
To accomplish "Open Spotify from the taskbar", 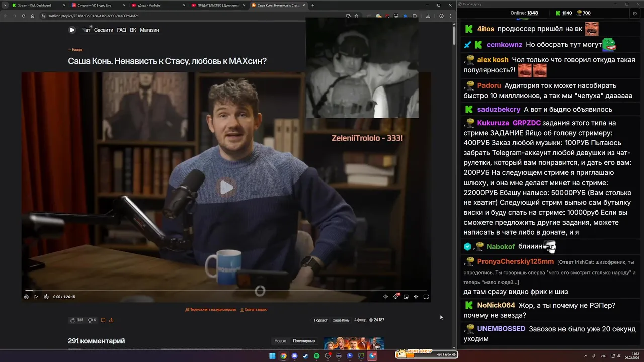I will [316, 356].
